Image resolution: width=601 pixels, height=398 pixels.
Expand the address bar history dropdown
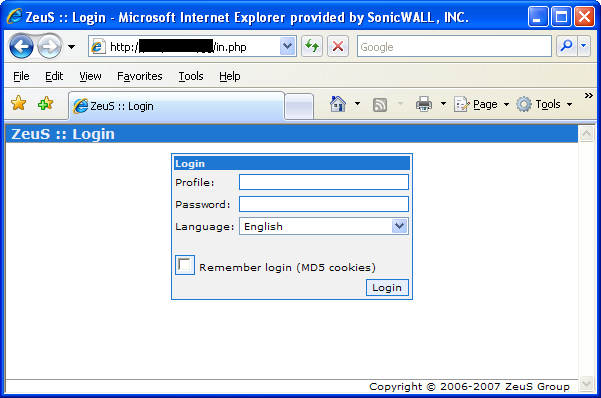(287, 46)
